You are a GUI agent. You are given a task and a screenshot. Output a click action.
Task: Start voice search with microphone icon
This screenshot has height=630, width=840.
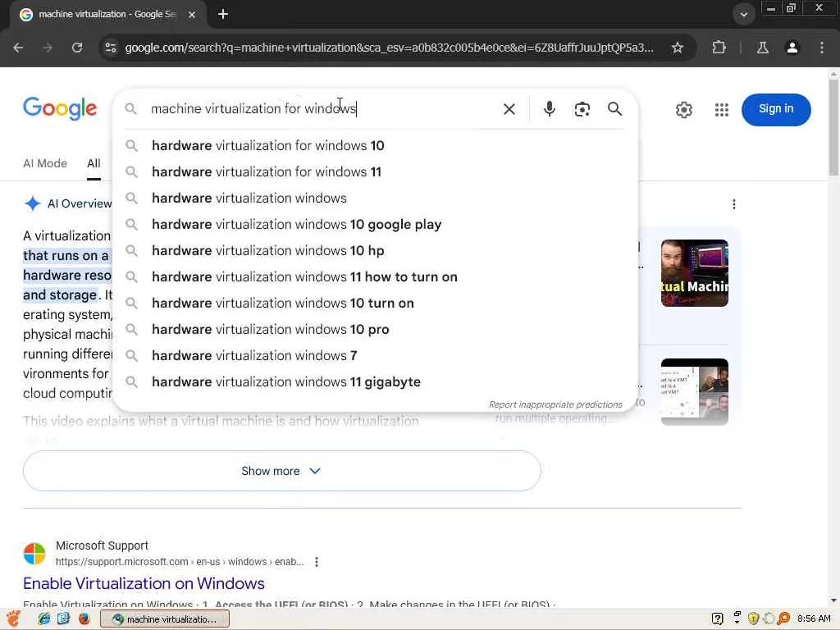point(549,109)
